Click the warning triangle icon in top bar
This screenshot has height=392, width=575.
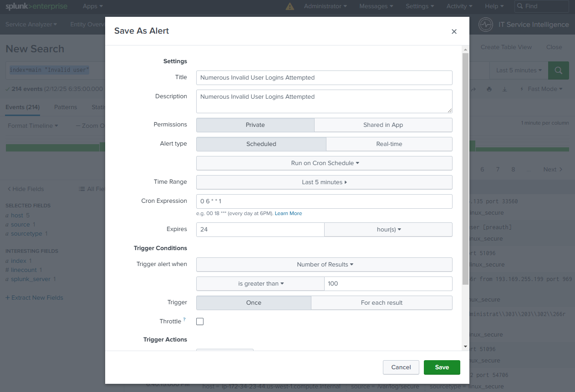pyautogui.click(x=290, y=6)
